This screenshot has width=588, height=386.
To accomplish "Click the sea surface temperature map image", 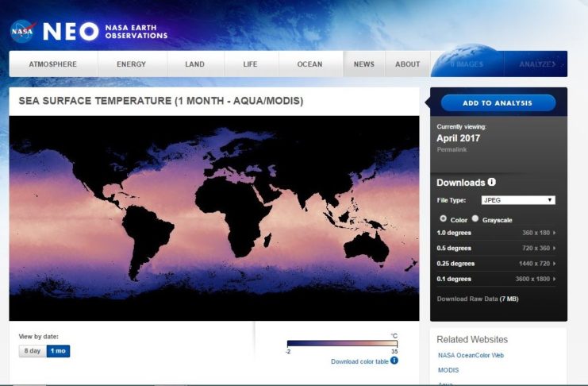I will (214, 218).
